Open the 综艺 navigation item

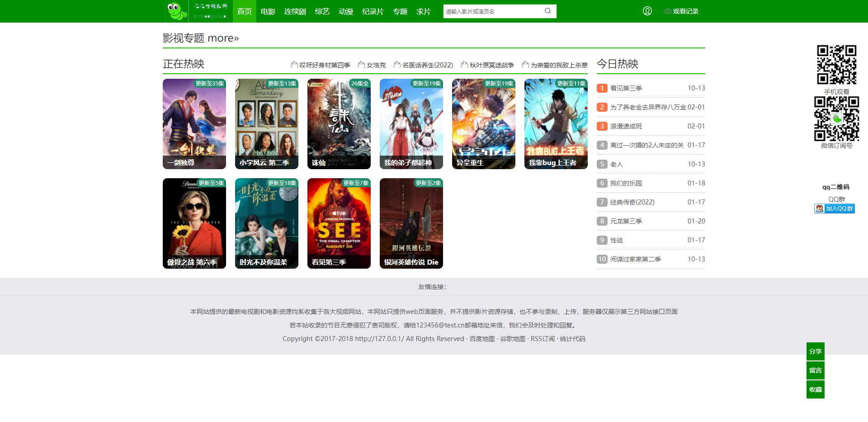click(322, 11)
